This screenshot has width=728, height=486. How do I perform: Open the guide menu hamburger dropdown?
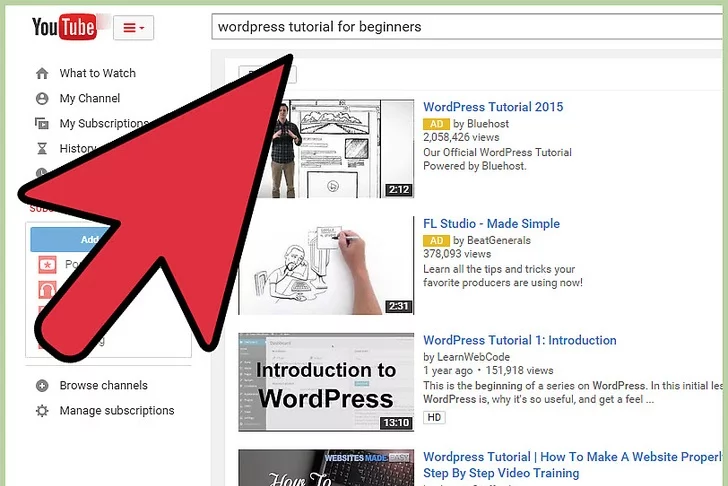pos(133,28)
